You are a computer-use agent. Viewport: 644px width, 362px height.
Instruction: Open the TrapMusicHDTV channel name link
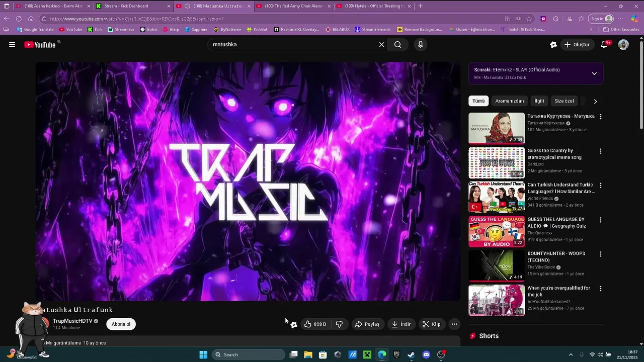[72, 321]
